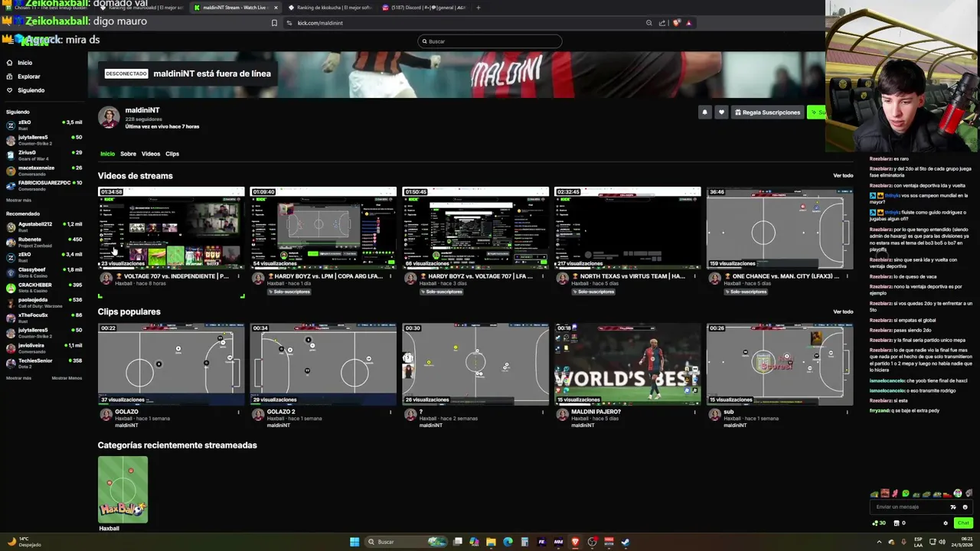Click the taskbar Buscar search box
Viewport: 980px width, 551px height.
tap(406, 542)
